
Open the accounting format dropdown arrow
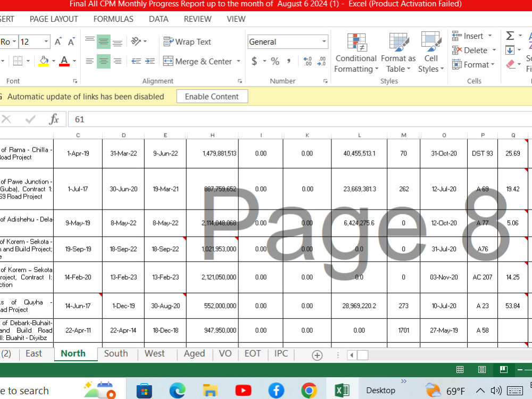coord(264,61)
